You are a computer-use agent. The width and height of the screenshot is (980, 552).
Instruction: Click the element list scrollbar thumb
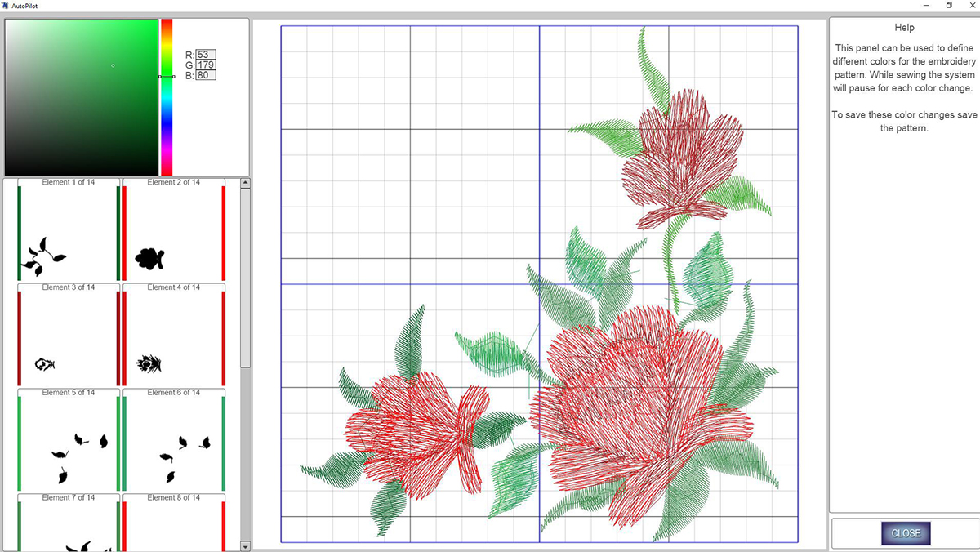point(245,278)
